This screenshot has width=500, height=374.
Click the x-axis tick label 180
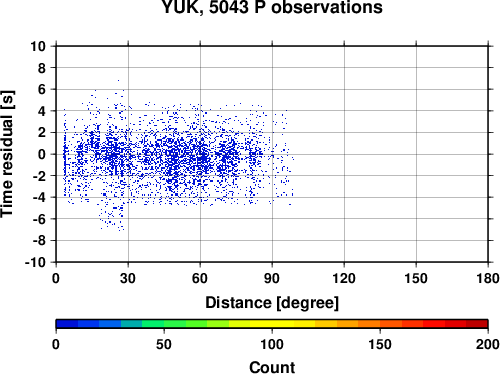[488, 278]
